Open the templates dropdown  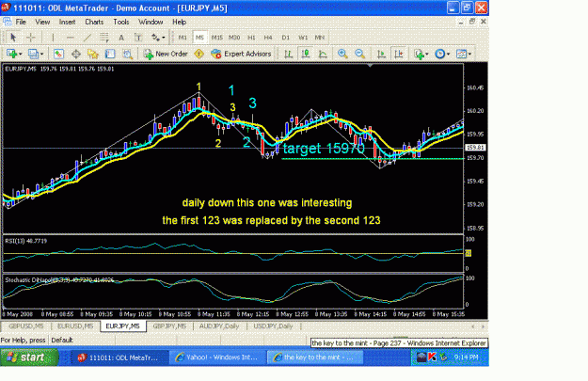tap(464, 54)
